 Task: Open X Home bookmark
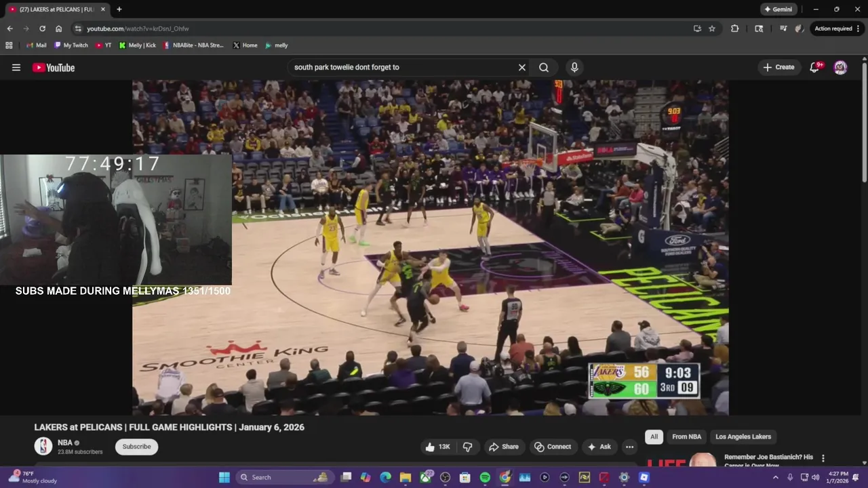(245, 45)
